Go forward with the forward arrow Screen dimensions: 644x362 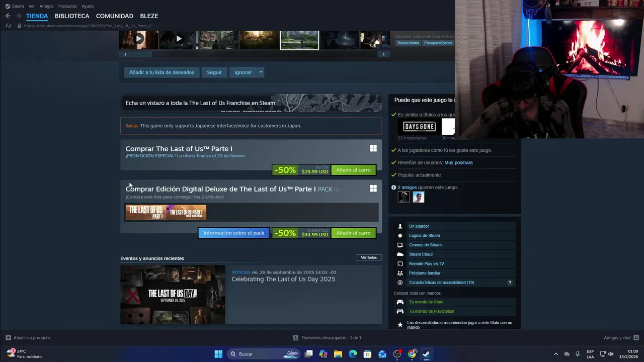pos(18,16)
